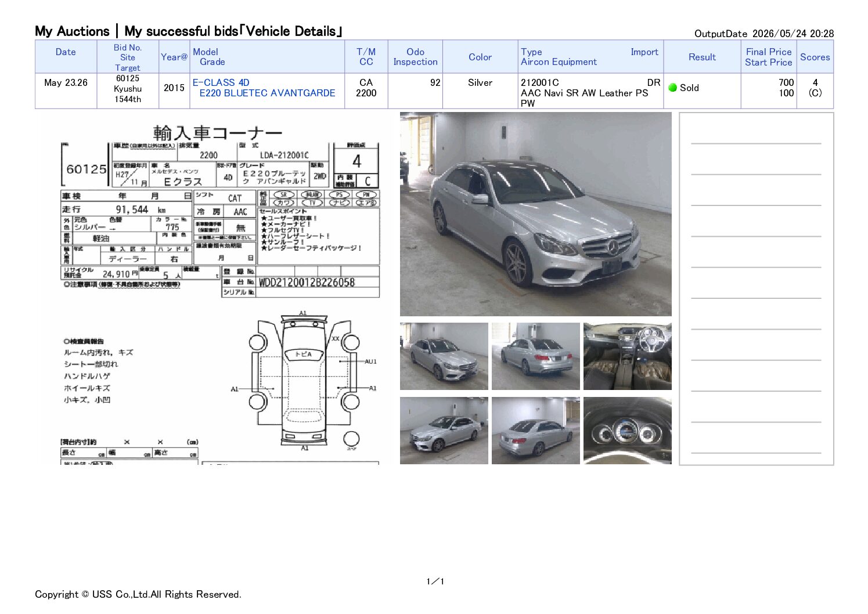Select the final price value 700
The height and width of the screenshot is (614, 868).
[x=786, y=82]
